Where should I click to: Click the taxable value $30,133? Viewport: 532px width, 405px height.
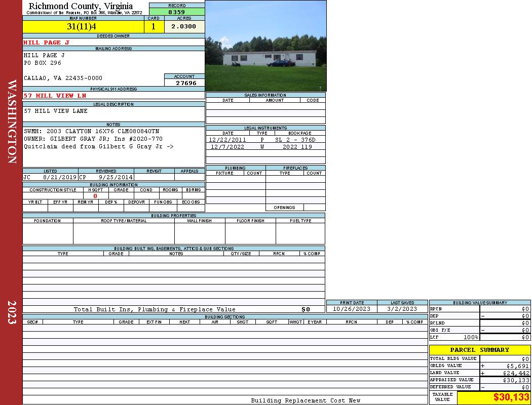click(511, 397)
